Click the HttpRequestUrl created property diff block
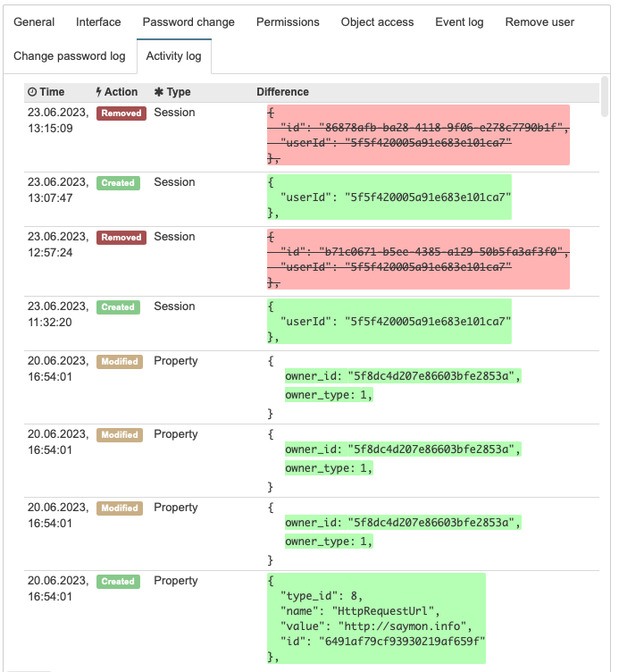619x672 pixels. pyautogui.click(x=377, y=618)
